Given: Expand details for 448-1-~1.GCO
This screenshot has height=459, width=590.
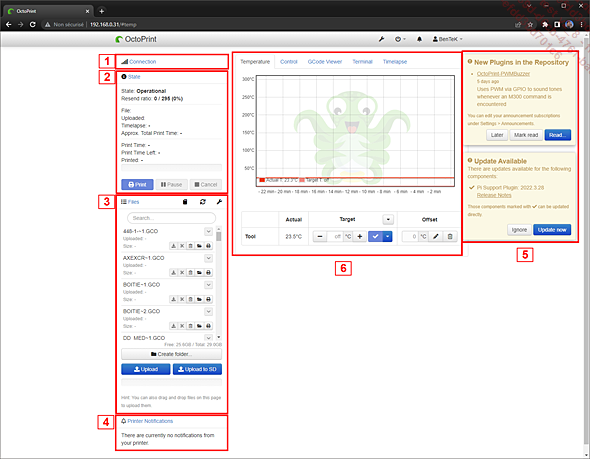Looking at the screenshot, I should tap(208, 231).
